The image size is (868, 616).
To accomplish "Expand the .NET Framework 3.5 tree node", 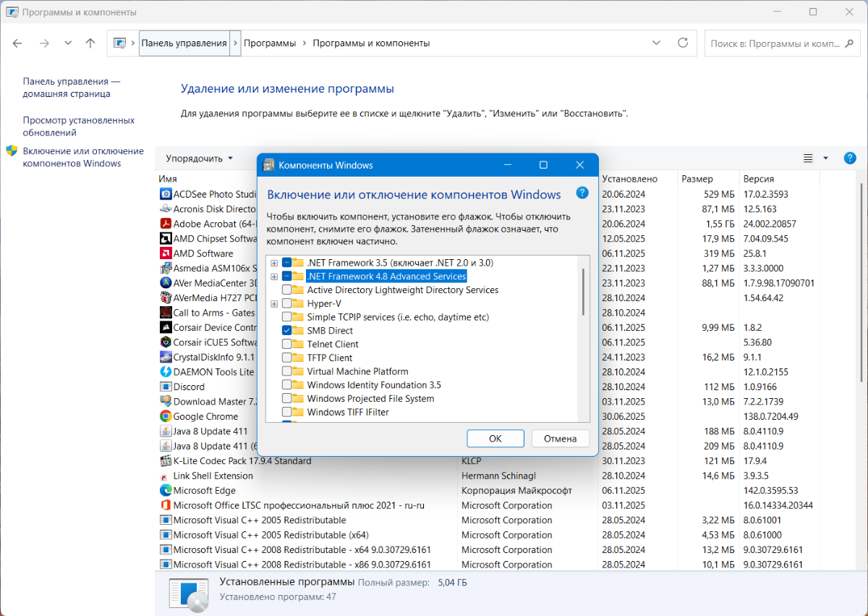I will tap(274, 263).
